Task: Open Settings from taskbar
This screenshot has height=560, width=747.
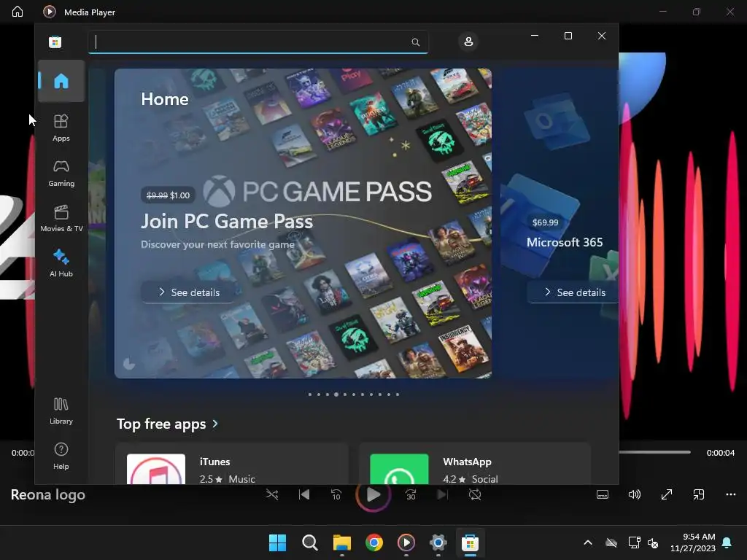Action: (438, 542)
